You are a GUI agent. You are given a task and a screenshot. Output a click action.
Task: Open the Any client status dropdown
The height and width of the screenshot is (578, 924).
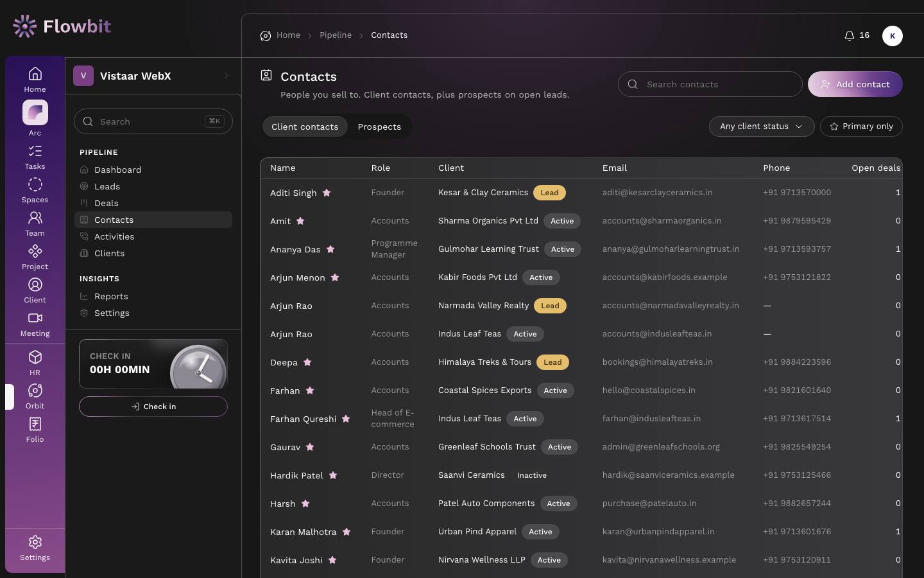(762, 127)
